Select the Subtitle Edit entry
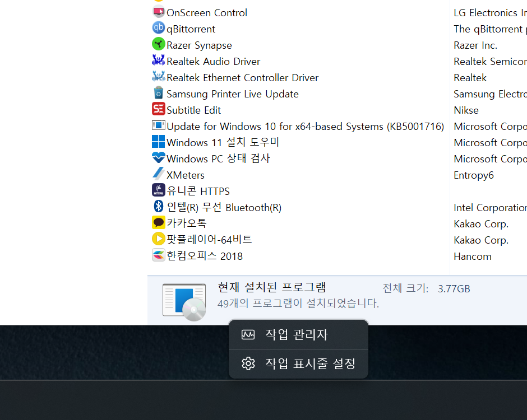 (193, 110)
